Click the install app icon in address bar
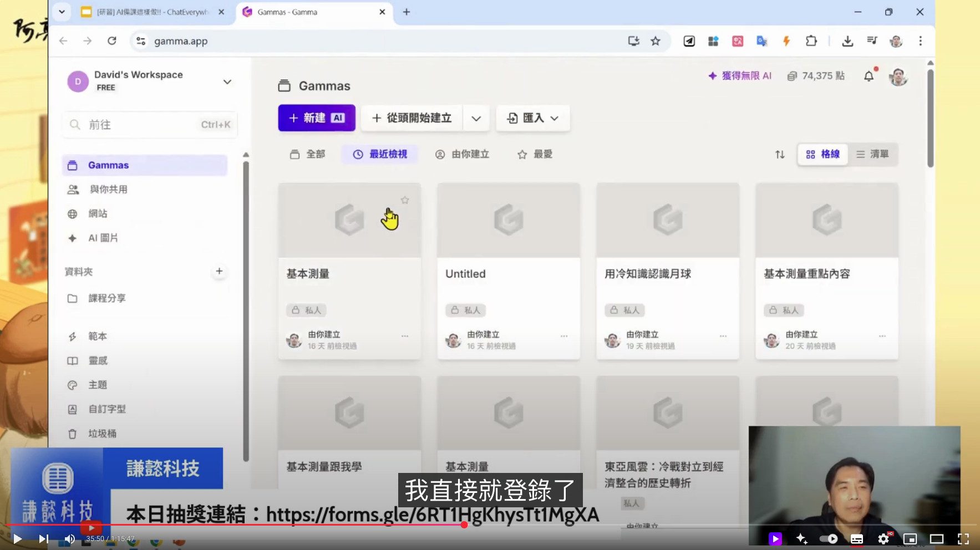Viewport: 980px width, 550px height. 633,41
